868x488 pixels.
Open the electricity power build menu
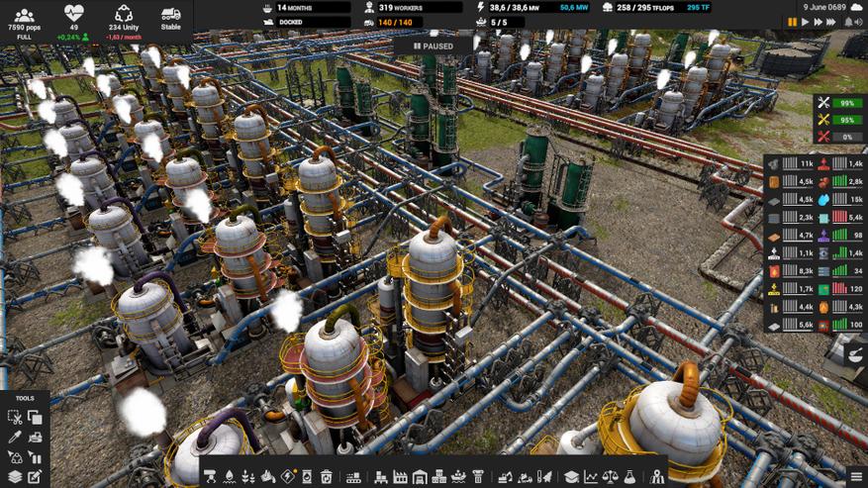pos(288,476)
